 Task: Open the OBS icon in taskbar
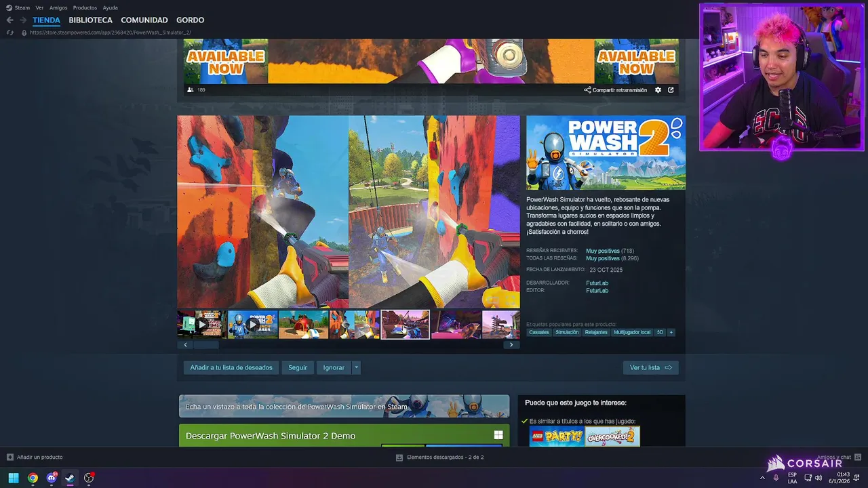click(x=89, y=478)
